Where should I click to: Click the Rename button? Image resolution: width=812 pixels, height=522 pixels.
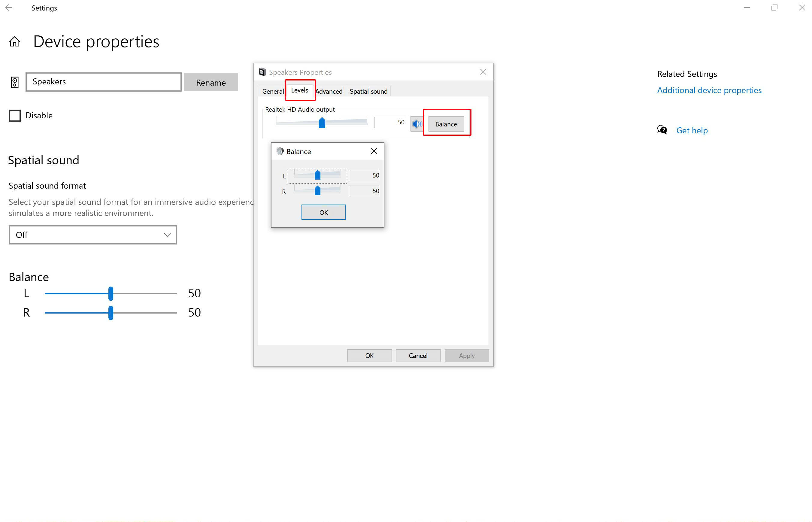(211, 82)
